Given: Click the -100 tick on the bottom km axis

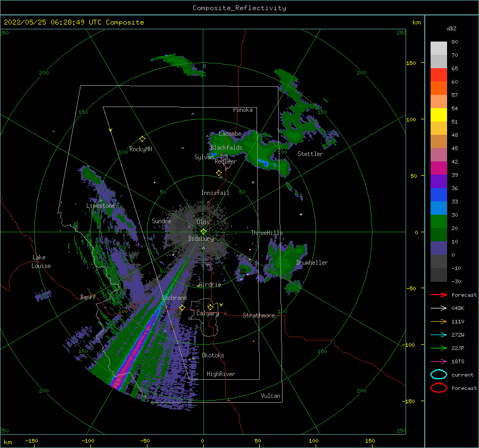Looking at the screenshot, I should tap(88, 441).
